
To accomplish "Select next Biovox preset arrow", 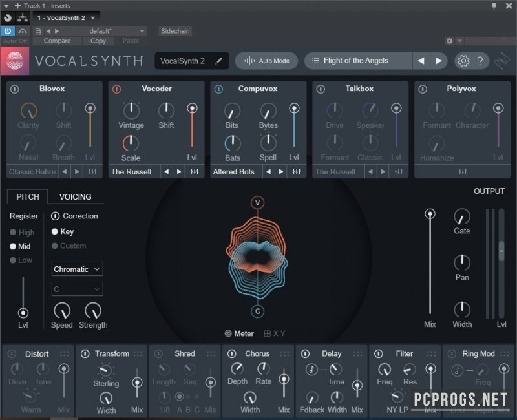I will 77,172.
